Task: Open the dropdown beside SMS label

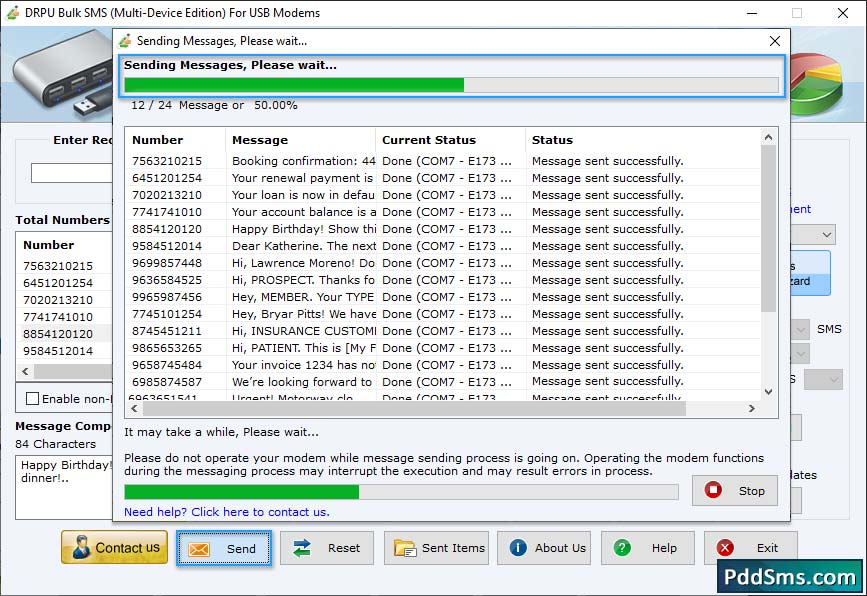Action: pyautogui.click(x=800, y=330)
